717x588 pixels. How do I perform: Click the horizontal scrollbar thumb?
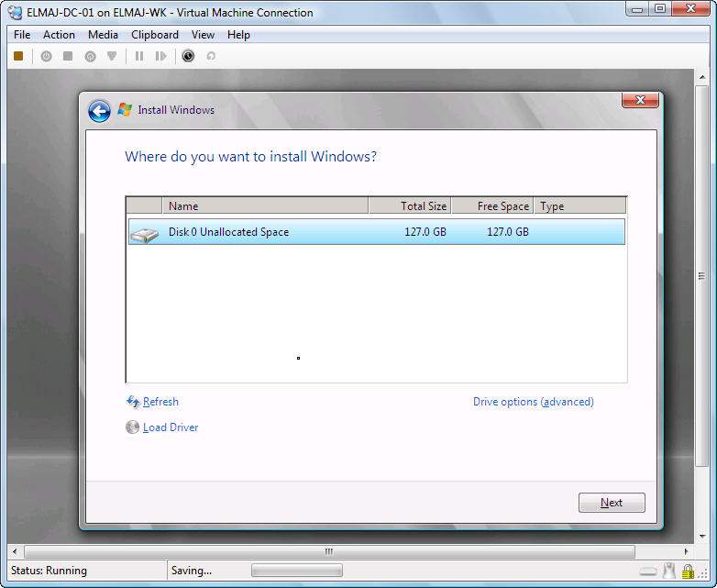[x=329, y=552]
